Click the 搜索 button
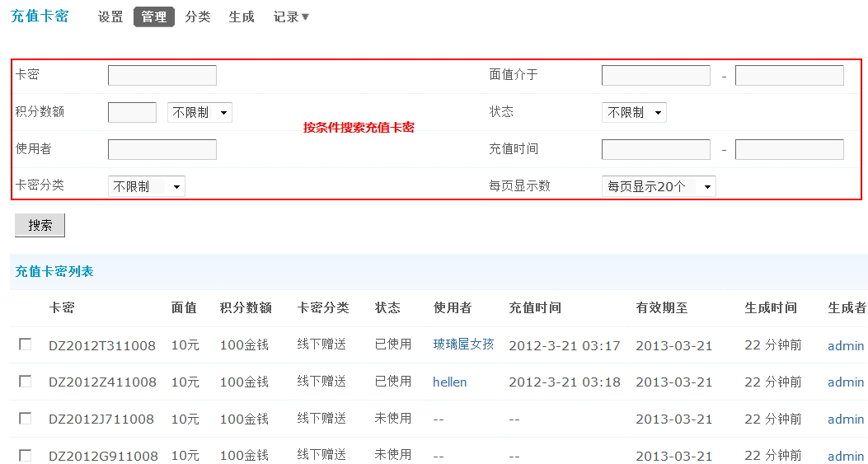 40,225
